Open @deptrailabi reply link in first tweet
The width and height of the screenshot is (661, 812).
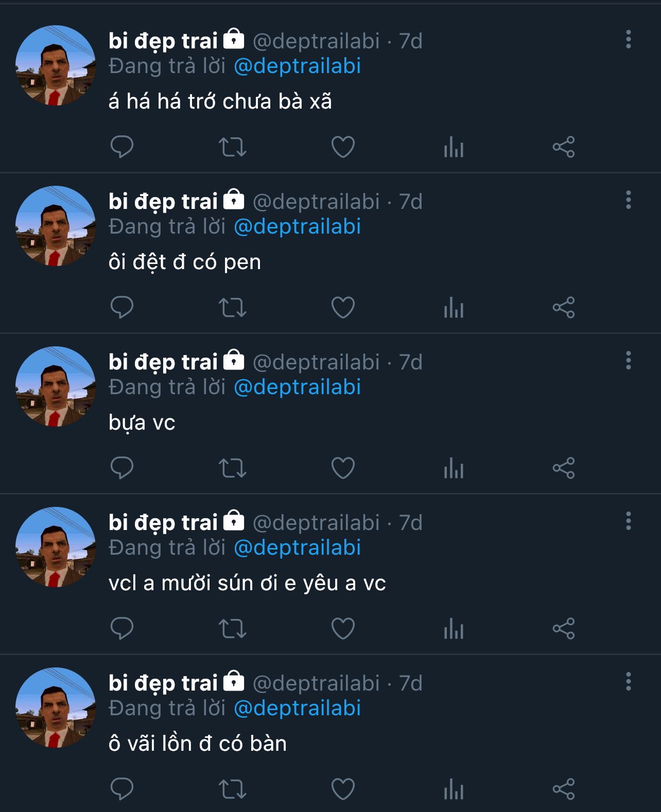[x=297, y=66]
